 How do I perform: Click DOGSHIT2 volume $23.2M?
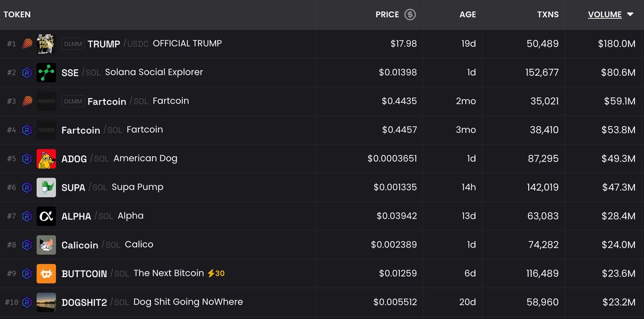(619, 302)
